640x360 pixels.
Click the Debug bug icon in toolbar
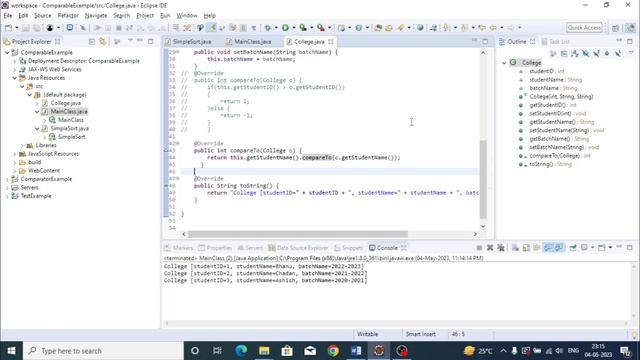[x=268, y=28]
